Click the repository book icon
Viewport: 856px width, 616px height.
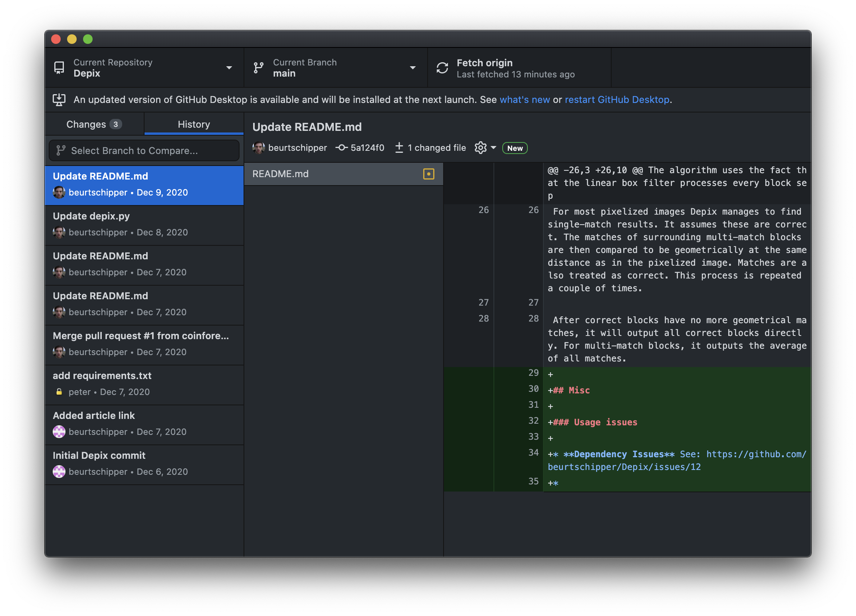click(x=59, y=67)
